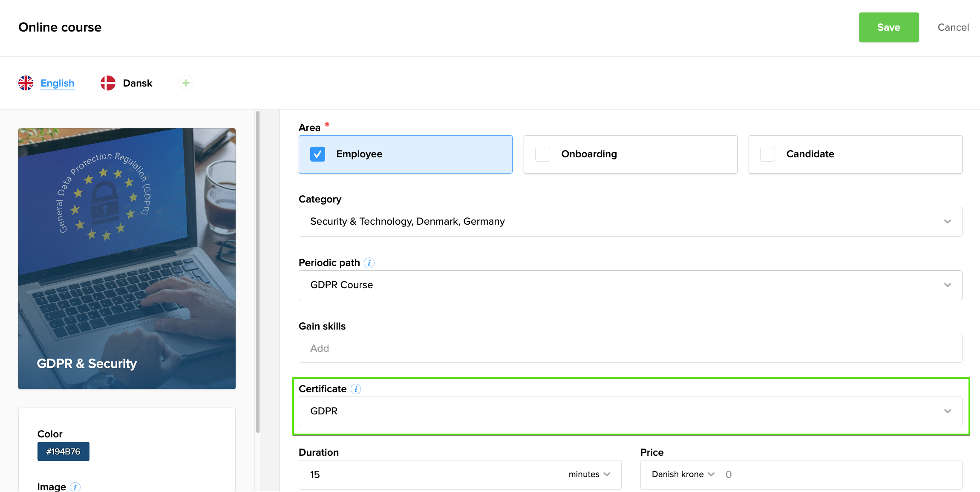Click the Periodic path info icon
980x492 pixels.
click(369, 263)
